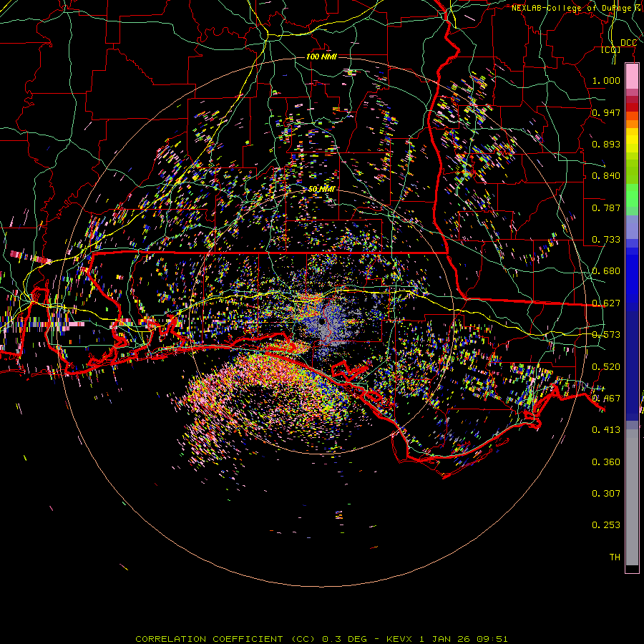This screenshot has height=644, width=644.
Task: Click the 1.000 legend value
Action: pyautogui.click(x=606, y=80)
